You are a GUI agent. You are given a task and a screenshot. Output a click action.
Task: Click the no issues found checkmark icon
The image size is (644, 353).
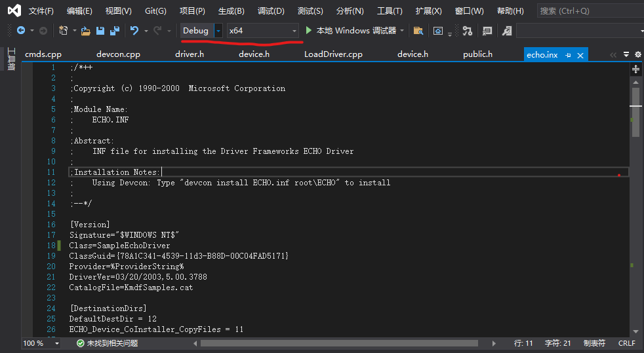pos(81,343)
